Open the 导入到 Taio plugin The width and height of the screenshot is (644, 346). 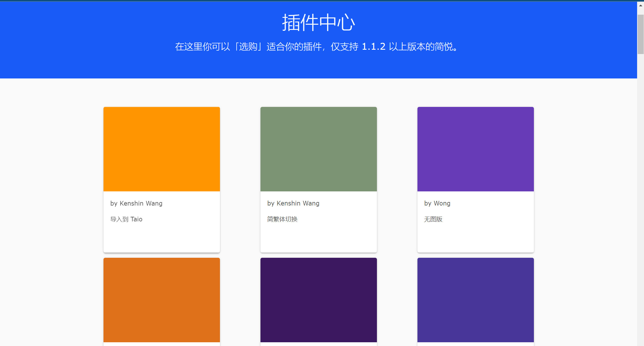point(126,219)
